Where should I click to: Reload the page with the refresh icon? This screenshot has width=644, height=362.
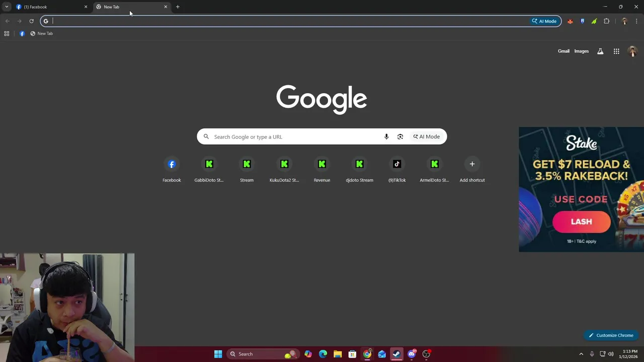click(x=31, y=21)
